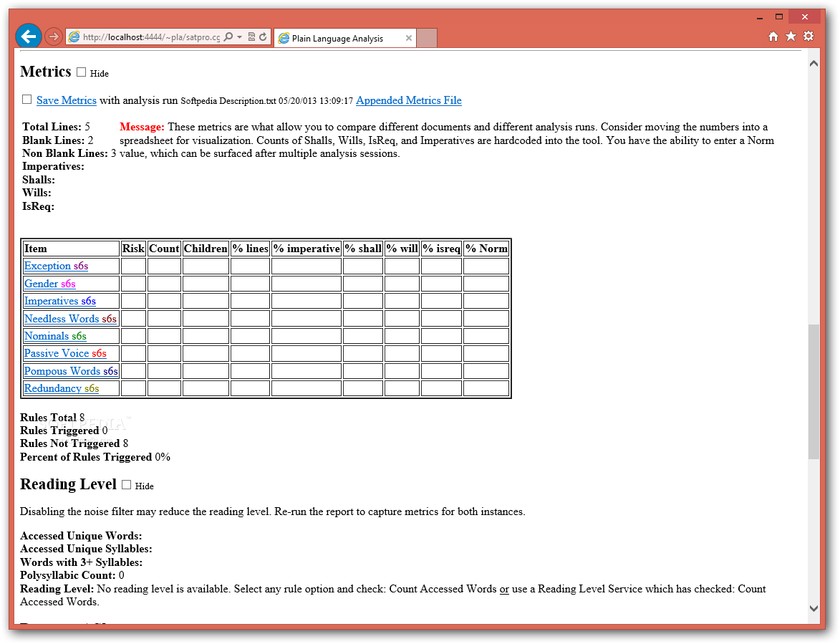Click the Rules Total 8 text
Screen dimensions: 840x644
click(52, 418)
